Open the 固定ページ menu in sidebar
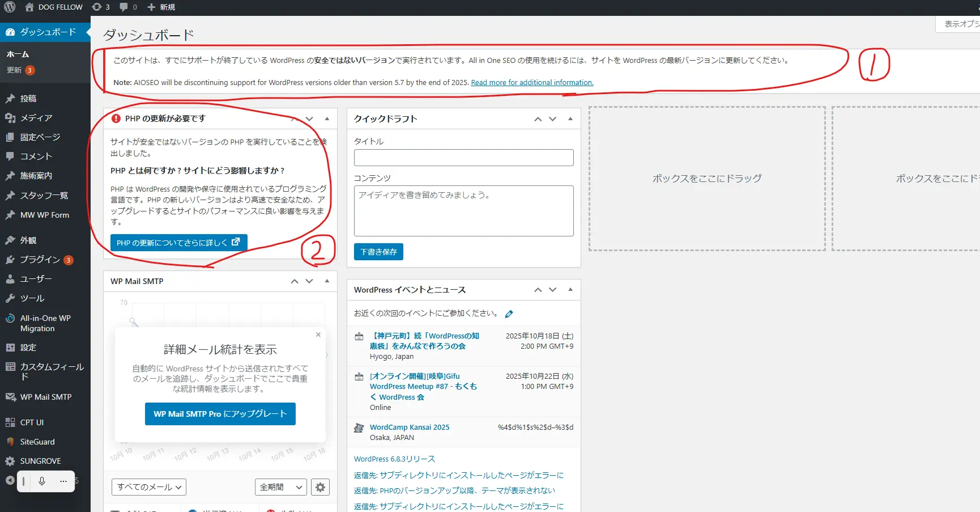 (40, 137)
